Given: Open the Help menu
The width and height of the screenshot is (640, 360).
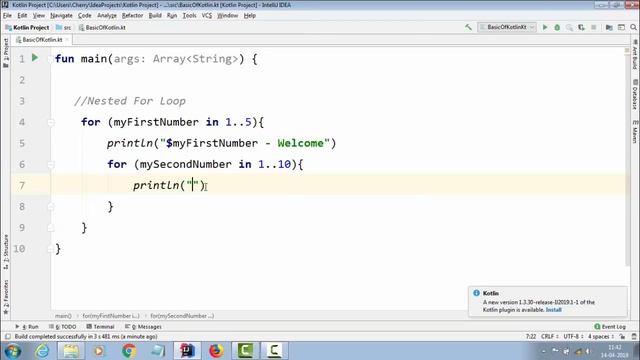Looking at the screenshot, I should click(x=249, y=16).
